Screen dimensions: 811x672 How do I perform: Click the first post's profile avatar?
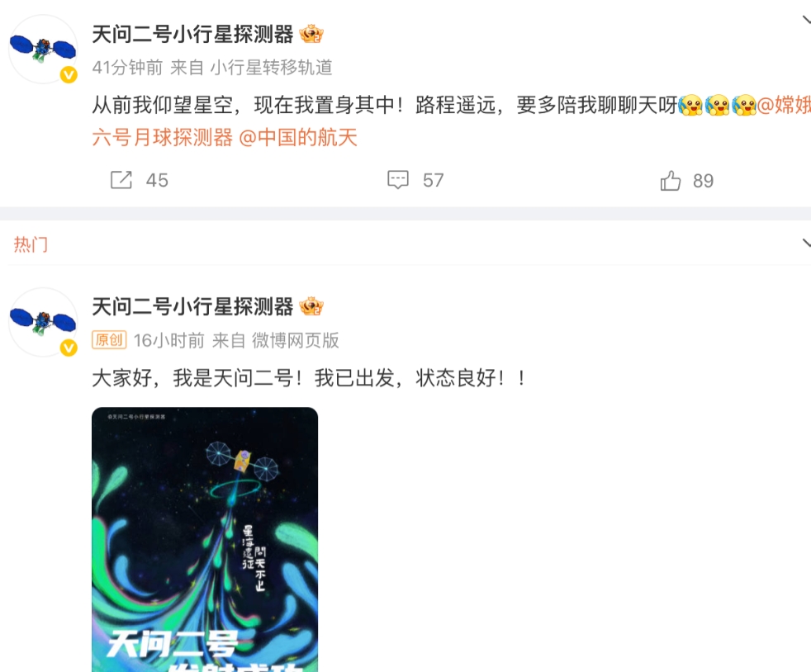pos(43,49)
